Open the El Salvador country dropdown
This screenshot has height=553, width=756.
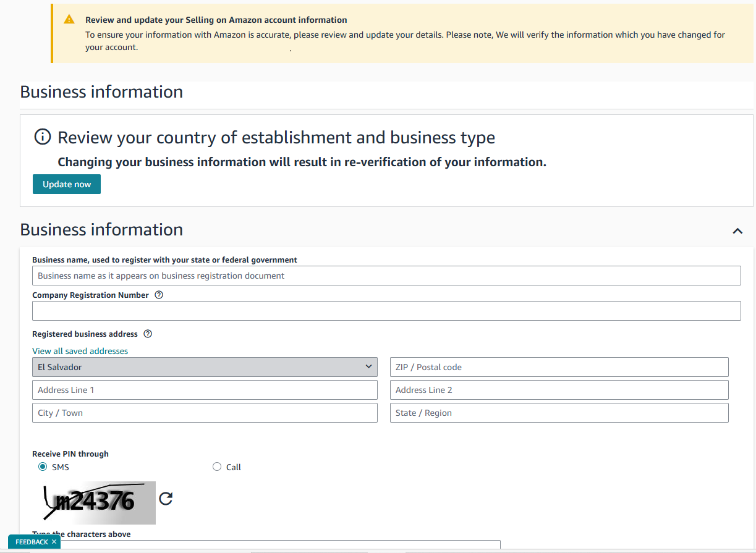tap(205, 367)
